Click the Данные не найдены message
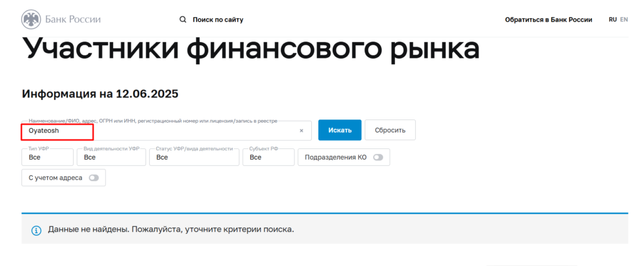The height and width of the screenshot is (266, 644). (x=171, y=229)
